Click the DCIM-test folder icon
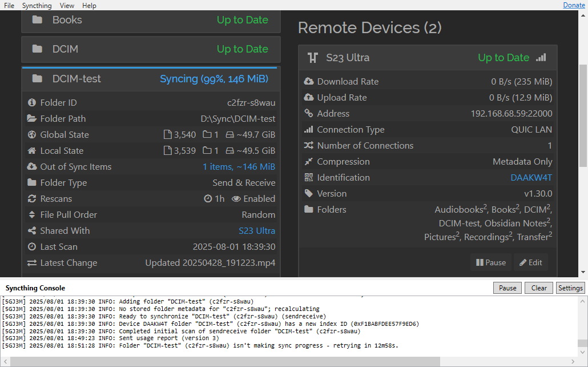This screenshot has width=588, height=367. click(x=37, y=78)
